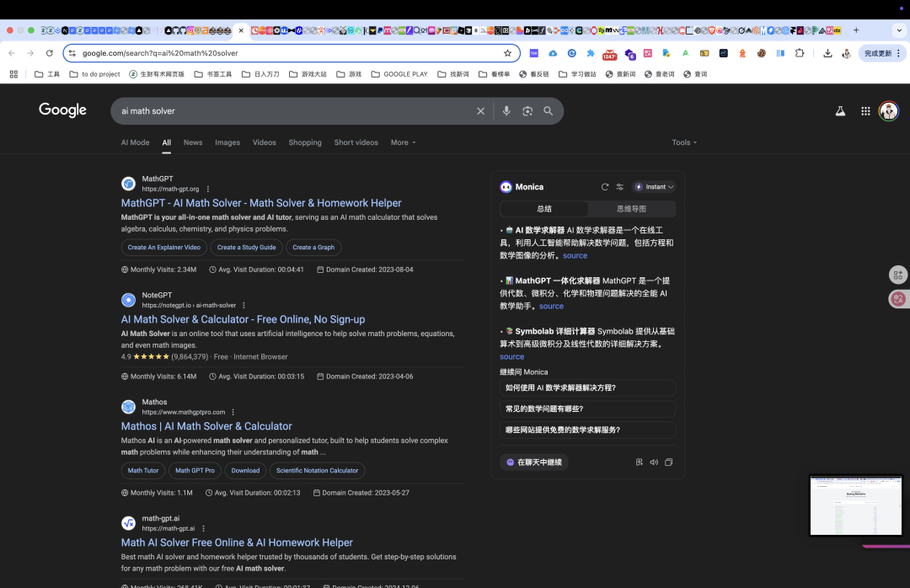The image size is (910, 588).
Task: Open Math AI Solver Free Online link
Action: click(237, 543)
